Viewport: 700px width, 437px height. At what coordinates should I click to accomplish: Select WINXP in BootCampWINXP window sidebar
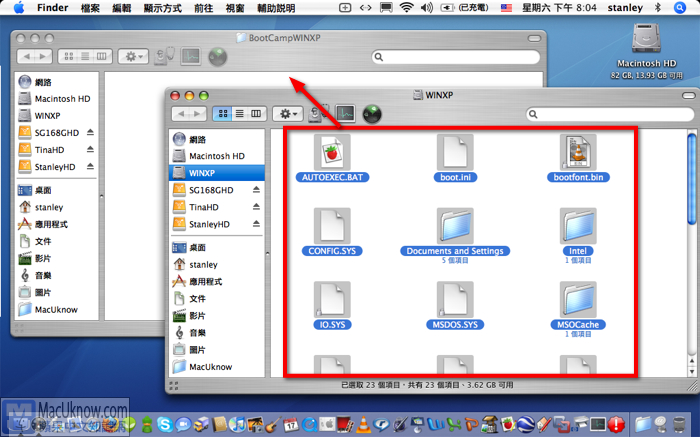pos(57,116)
